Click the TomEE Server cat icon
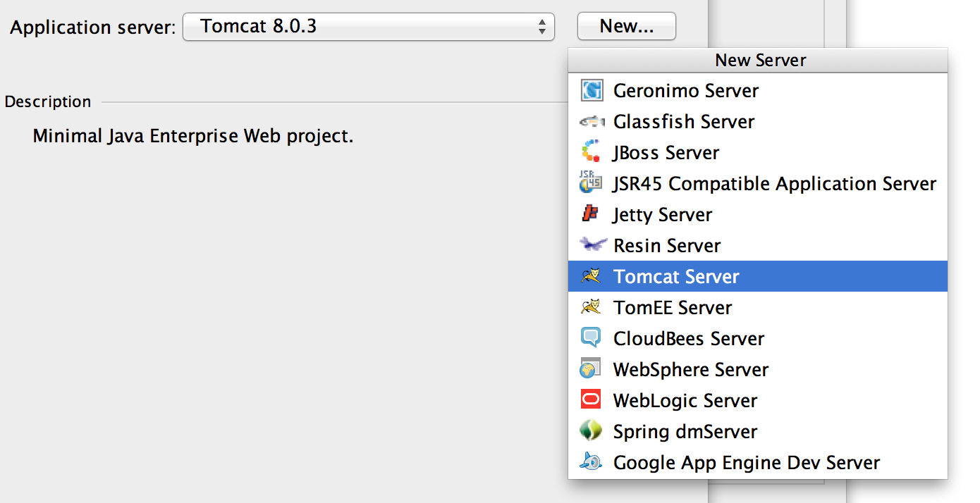Viewport: 980px width, 503px height. click(591, 307)
